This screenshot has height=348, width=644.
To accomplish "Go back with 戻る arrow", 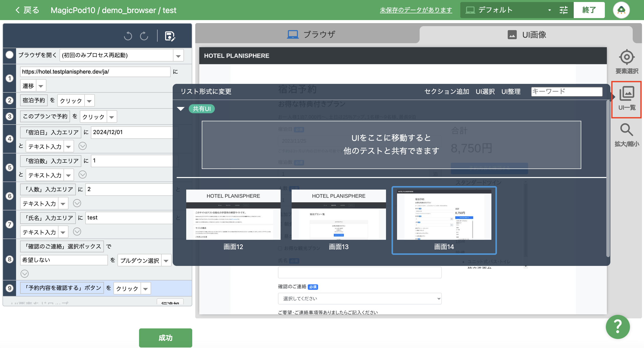I will tap(27, 10).
